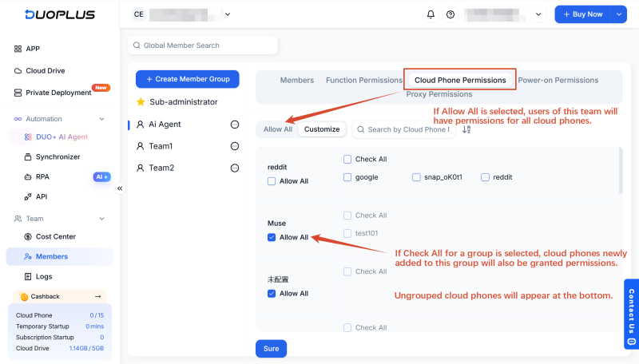Image resolution: width=639 pixels, height=364 pixels.
Task: Open Logs in the sidebar
Action: pyautogui.click(x=38, y=276)
